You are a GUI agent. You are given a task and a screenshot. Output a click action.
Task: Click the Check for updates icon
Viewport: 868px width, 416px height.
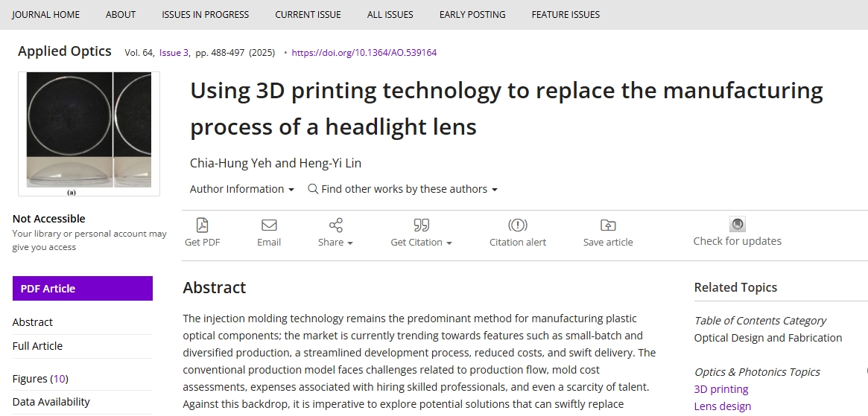click(738, 224)
